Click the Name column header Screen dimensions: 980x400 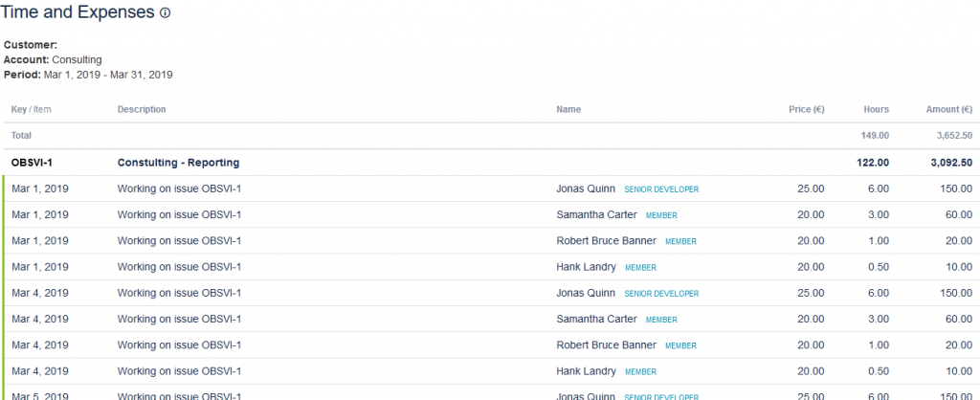point(568,110)
